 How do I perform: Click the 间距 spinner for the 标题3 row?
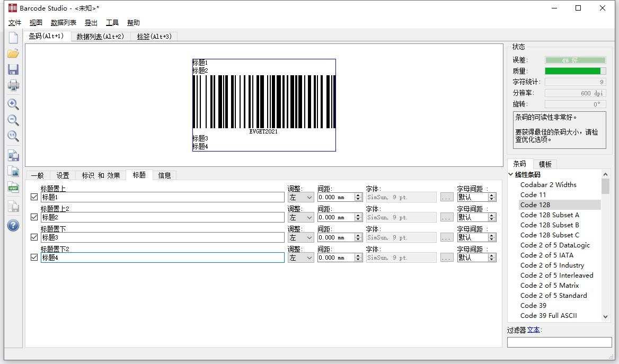pyautogui.click(x=358, y=237)
